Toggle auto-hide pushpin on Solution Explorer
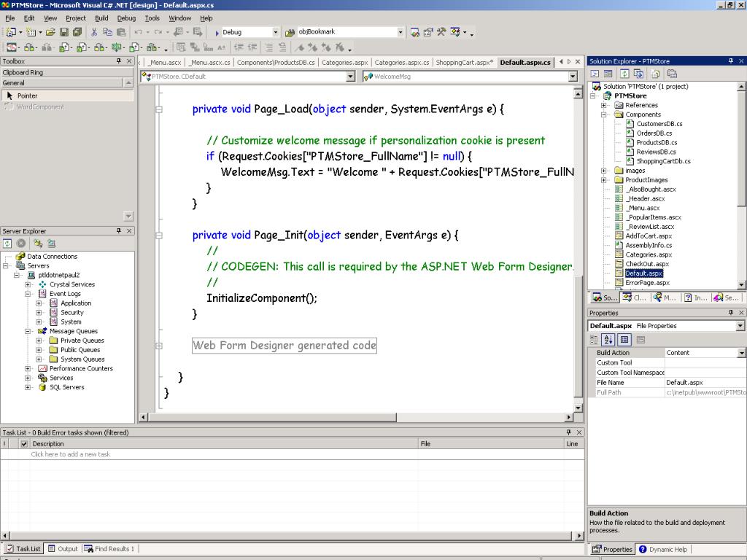Screen dimensions: 747x560 pos(731,61)
